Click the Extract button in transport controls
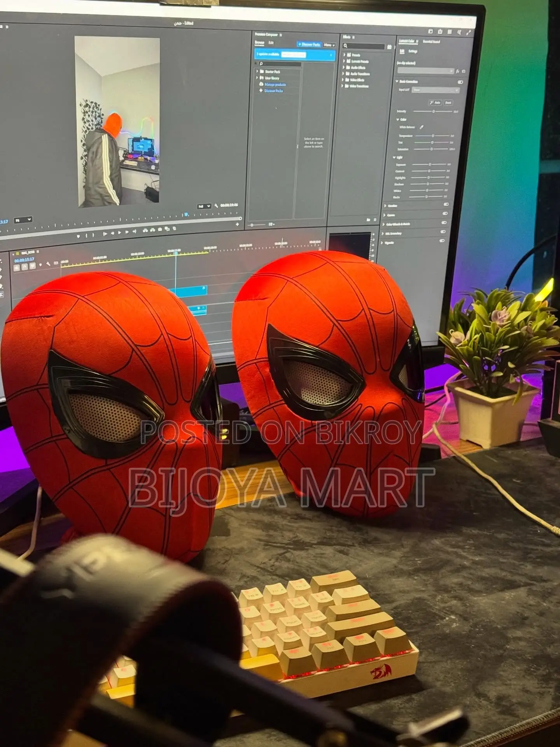560x747 pixels. (x=152, y=230)
